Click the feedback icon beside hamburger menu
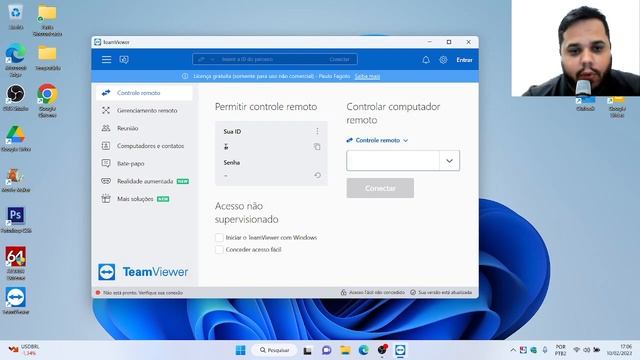 [x=124, y=60]
